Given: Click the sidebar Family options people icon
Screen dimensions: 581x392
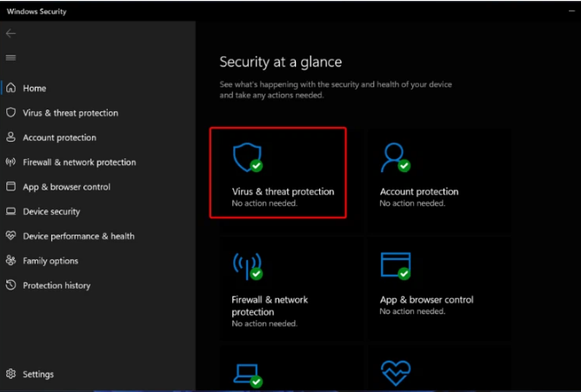Looking at the screenshot, I should 11,260.
